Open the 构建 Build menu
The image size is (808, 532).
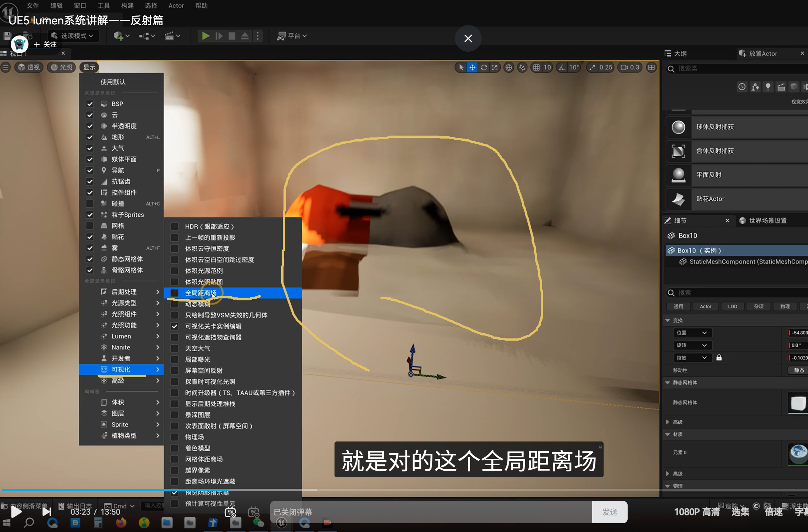128,6
